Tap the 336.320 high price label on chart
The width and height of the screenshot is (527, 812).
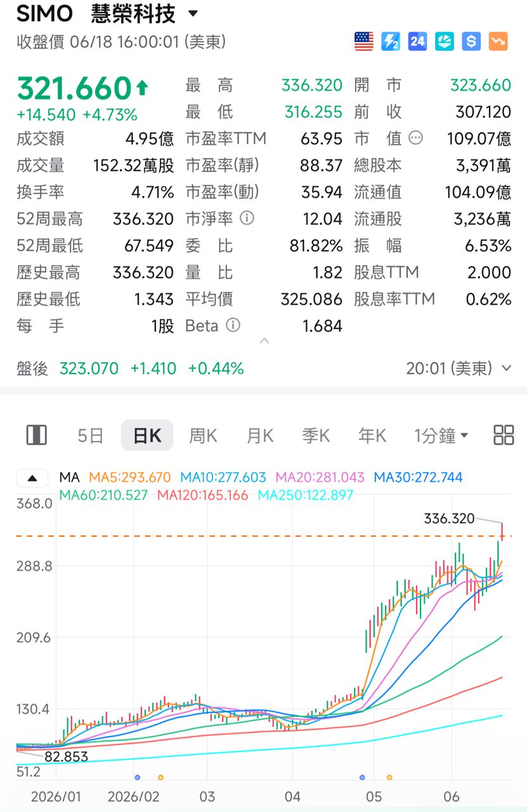tap(449, 519)
